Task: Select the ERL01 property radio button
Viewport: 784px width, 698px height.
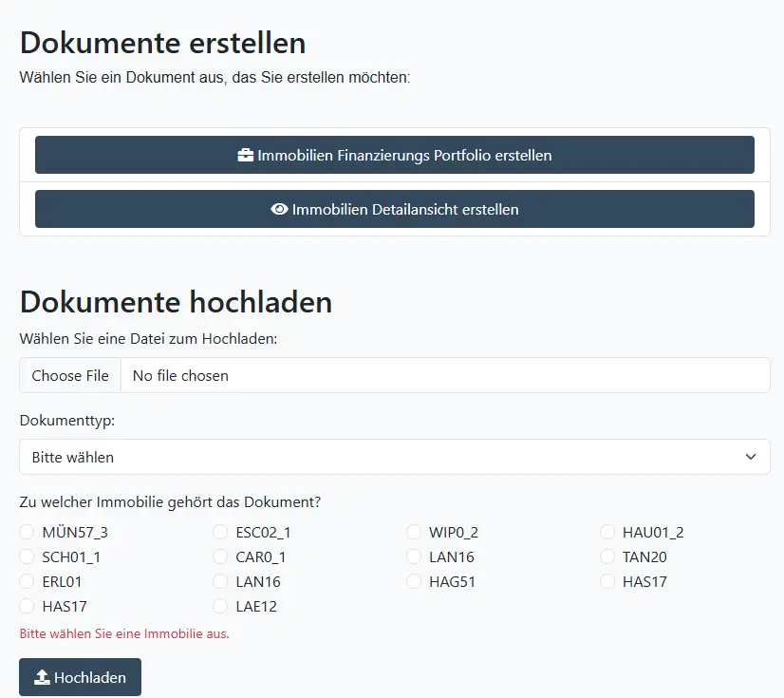Action: (27, 581)
